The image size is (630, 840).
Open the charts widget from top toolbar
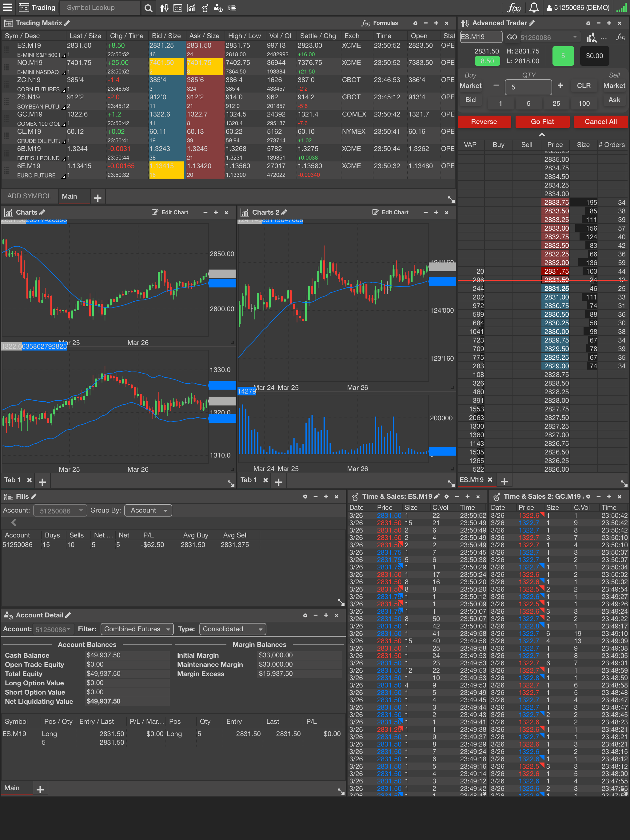click(191, 8)
